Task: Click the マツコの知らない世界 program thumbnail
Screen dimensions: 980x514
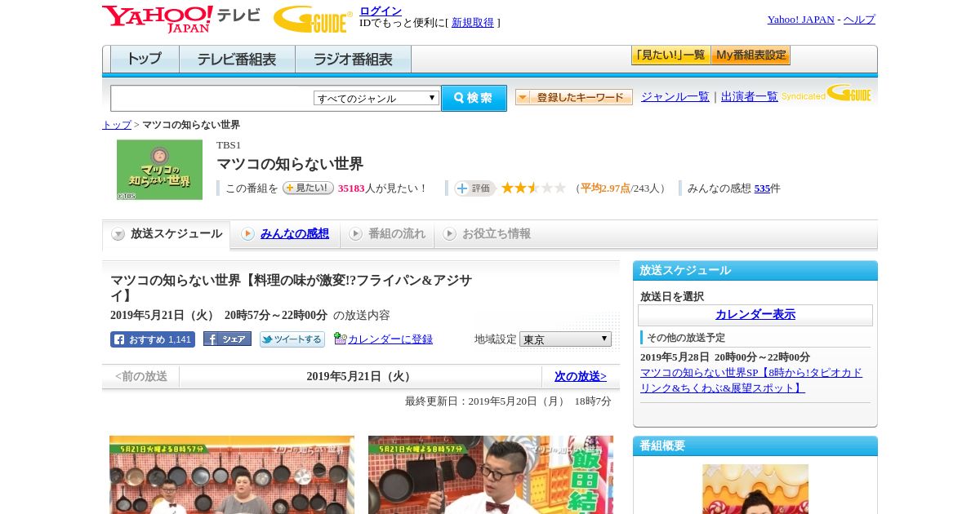Action: coord(159,170)
